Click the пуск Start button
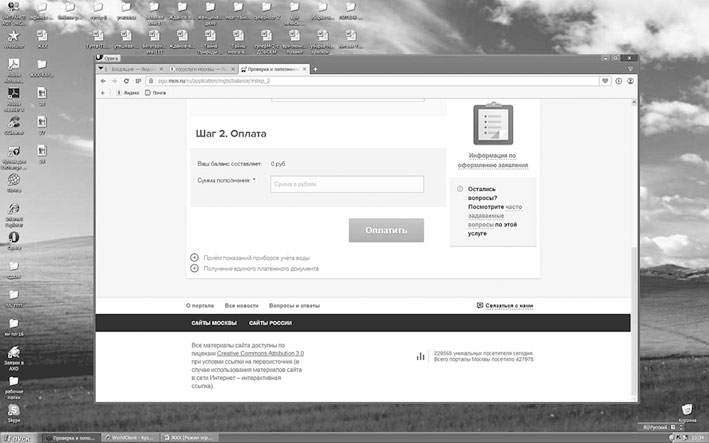The width and height of the screenshot is (709, 443). 19,438
